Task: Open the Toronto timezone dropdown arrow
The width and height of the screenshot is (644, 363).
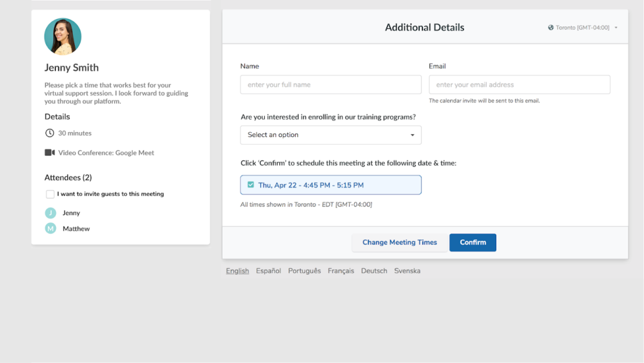Action: [x=616, y=28]
